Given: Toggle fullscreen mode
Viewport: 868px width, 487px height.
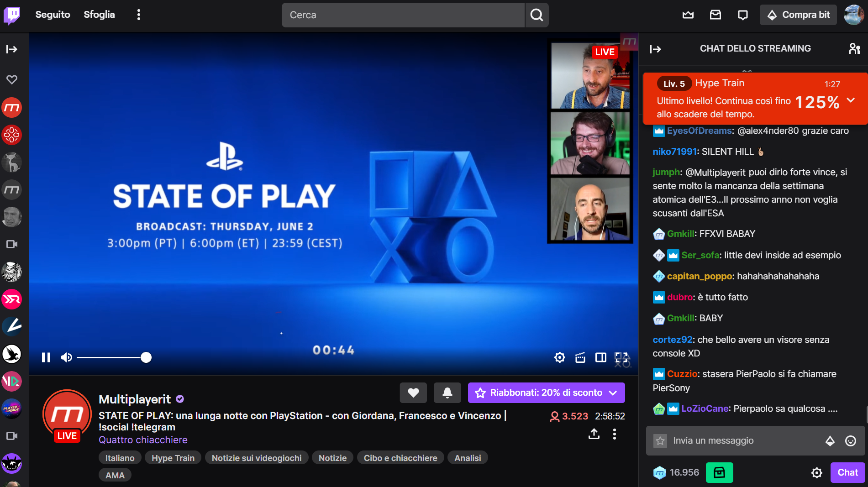Looking at the screenshot, I should (x=621, y=357).
